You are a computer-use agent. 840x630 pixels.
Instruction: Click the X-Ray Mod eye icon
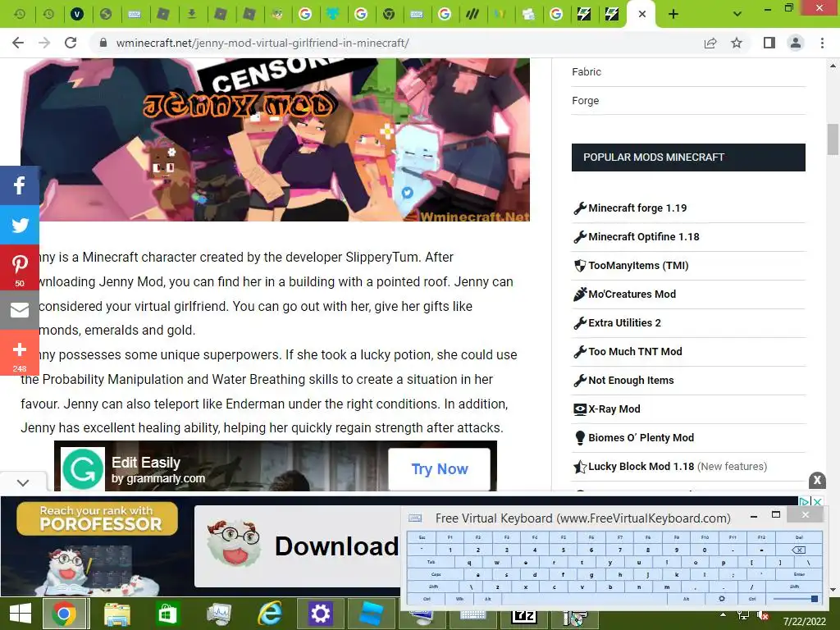pyautogui.click(x=580, y=409)
